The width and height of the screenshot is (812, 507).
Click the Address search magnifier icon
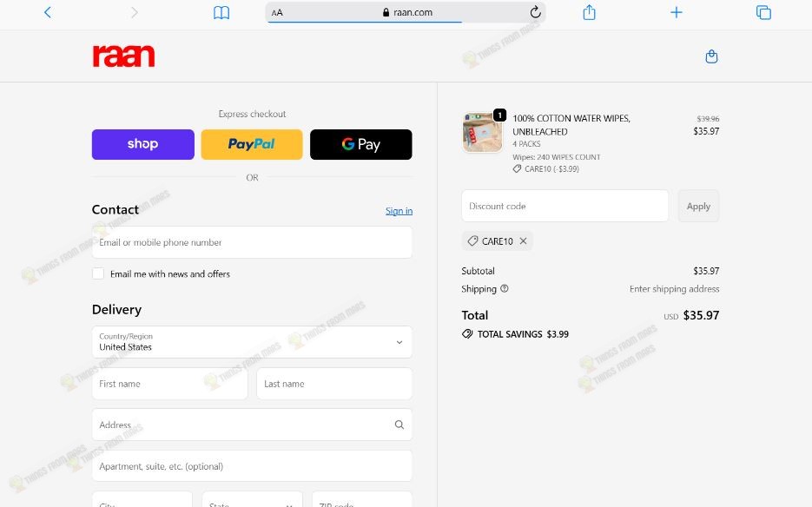[x=399, y=425]
